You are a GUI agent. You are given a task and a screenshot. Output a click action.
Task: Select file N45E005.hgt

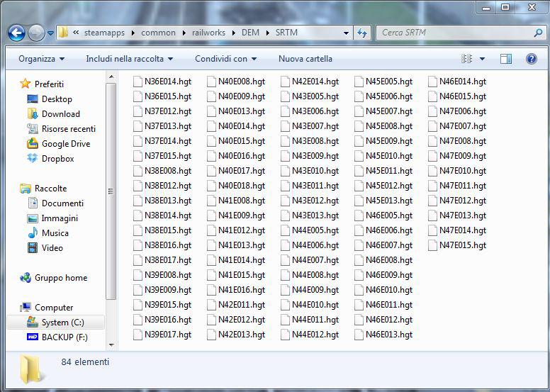click(x=383, y=82)
